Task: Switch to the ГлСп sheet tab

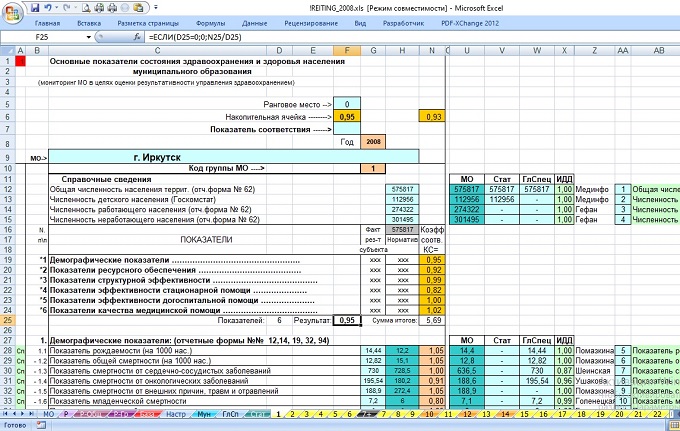Action: click(230, 414)
